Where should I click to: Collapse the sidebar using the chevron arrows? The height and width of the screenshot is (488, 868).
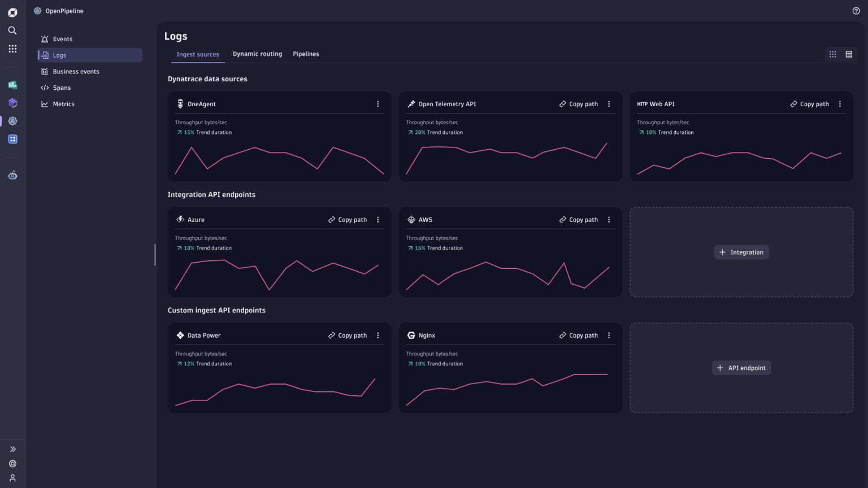tap(12, 448)
